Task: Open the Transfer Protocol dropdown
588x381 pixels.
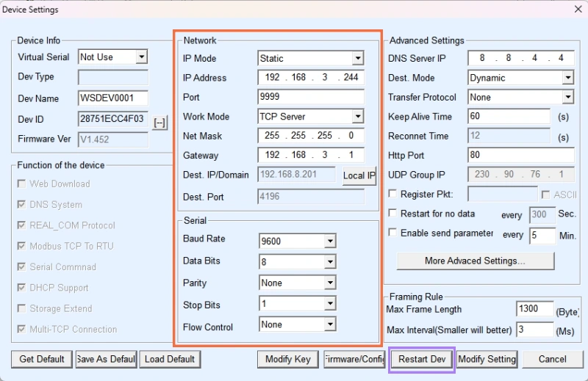Action: point(568,97)
